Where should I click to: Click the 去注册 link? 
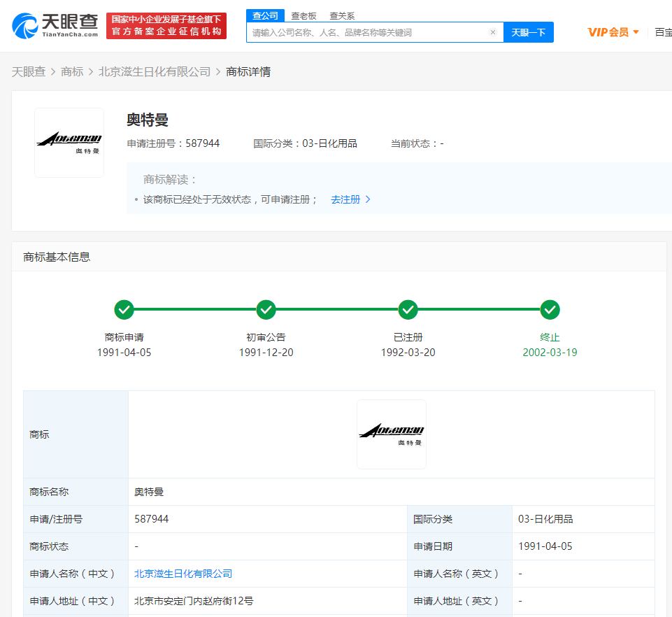point(350,199)
